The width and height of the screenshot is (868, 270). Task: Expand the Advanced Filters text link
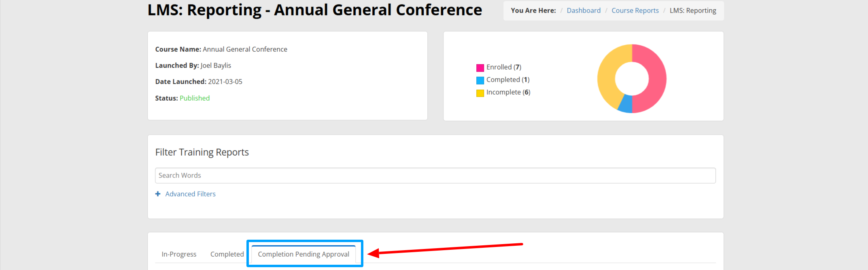pyautogui.click(x=190, y=194)
